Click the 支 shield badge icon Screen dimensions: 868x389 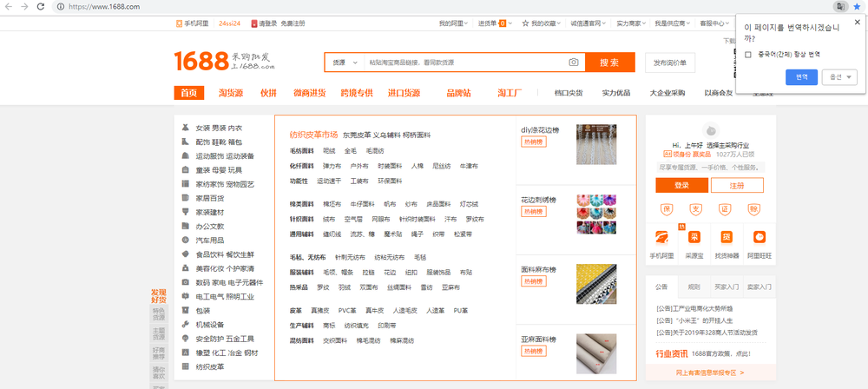coord(695,210)
